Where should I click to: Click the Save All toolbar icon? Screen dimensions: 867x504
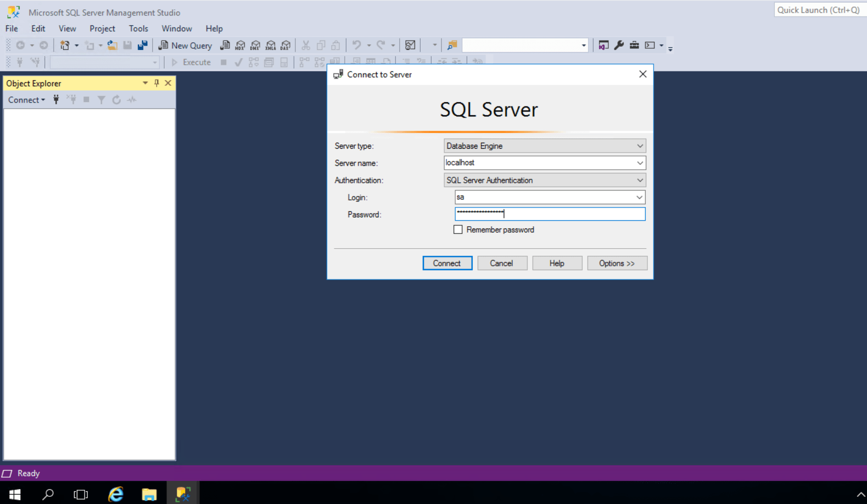point(142,46)
